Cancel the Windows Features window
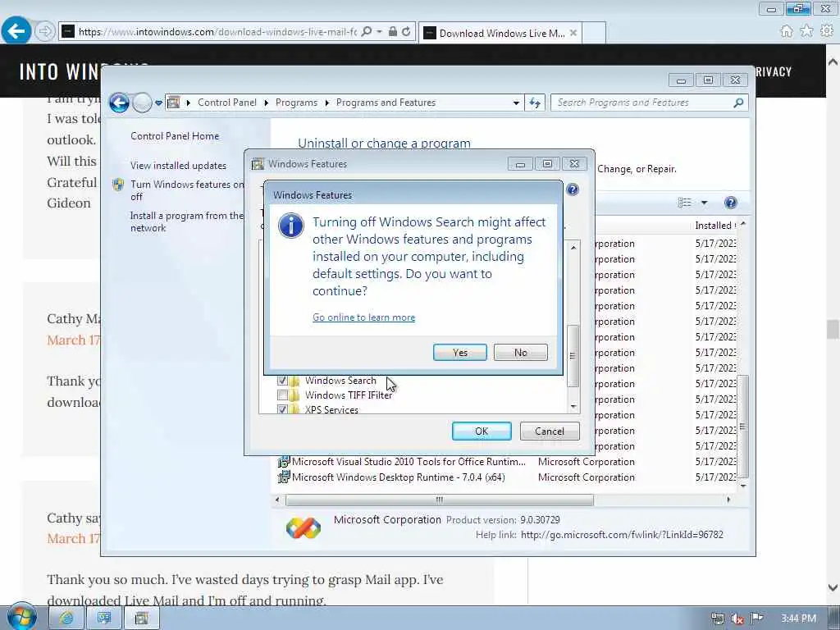 click(x=549, y=431)
